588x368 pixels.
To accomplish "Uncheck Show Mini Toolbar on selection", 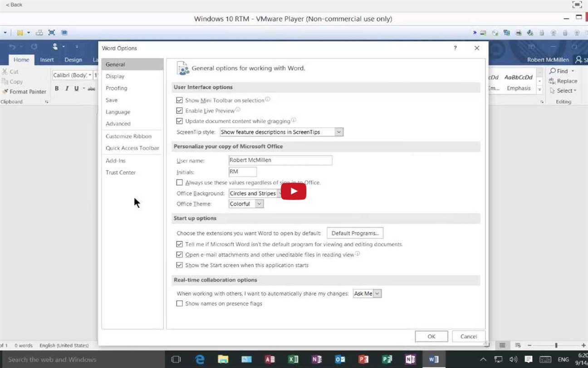I will coord(180,100).
